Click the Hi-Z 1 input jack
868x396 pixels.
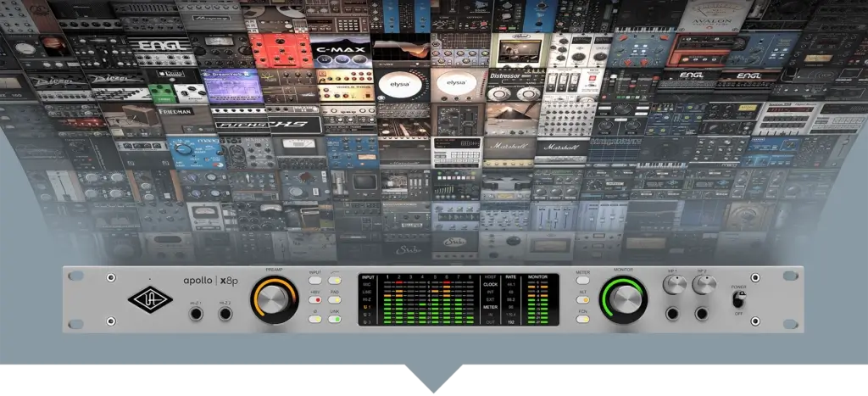197,315
